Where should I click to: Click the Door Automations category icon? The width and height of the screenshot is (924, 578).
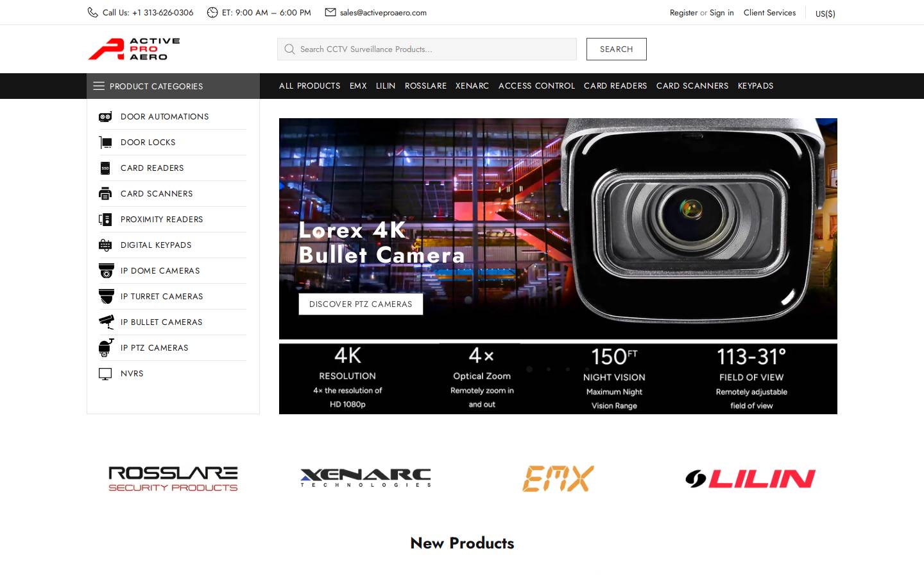[106, 116]
